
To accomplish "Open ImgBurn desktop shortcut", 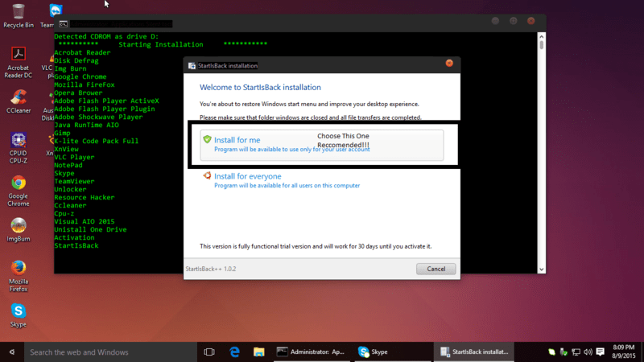I will click(18, 230).
